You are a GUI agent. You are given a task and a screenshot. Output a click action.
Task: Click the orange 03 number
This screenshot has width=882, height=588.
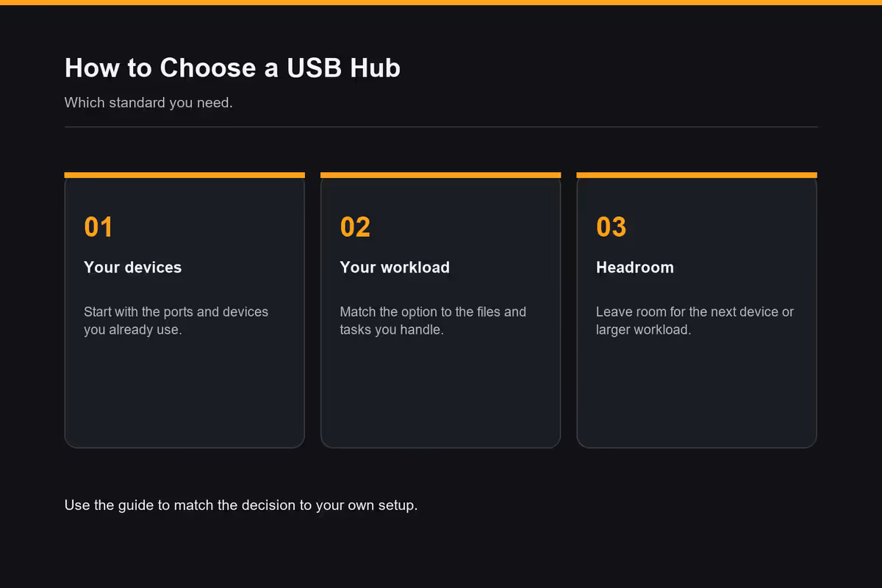coord(612,227)
